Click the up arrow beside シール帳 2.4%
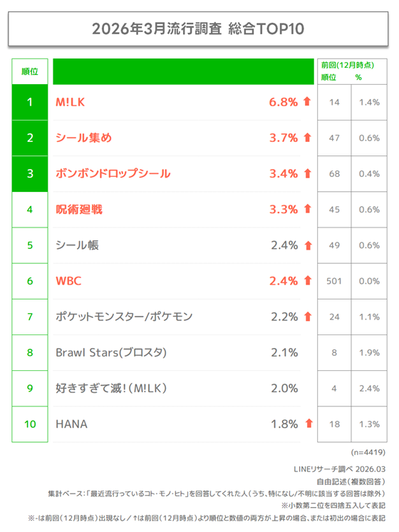This screenshot has width=399, height=532. (x=308, y=245)
